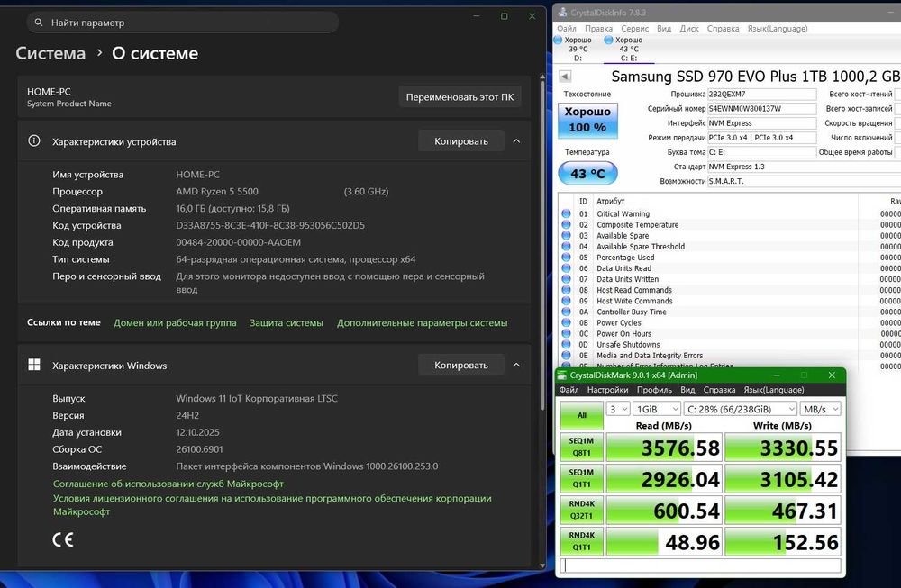This screenshot has height=588, width=901.
Task: Open Настройки menu in CrystalDiskMark
Action: click(x=607, y=390)
